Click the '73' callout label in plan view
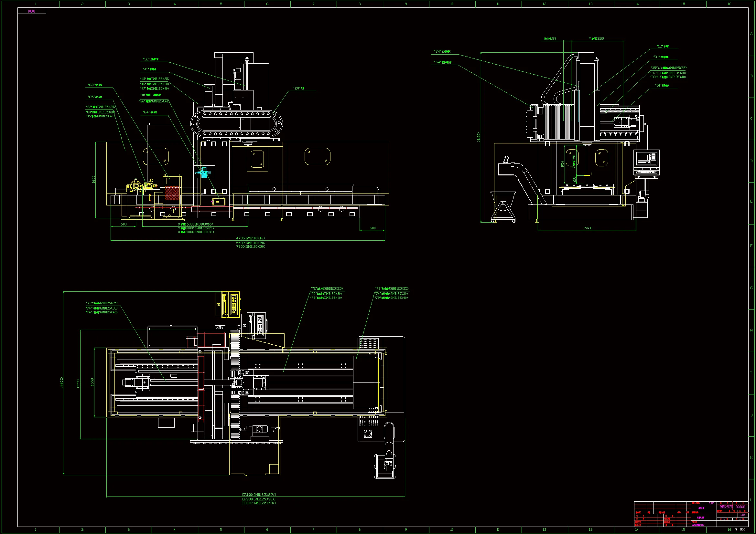The width and height of the screenshot is (756, 534). (x=392, y=289)
